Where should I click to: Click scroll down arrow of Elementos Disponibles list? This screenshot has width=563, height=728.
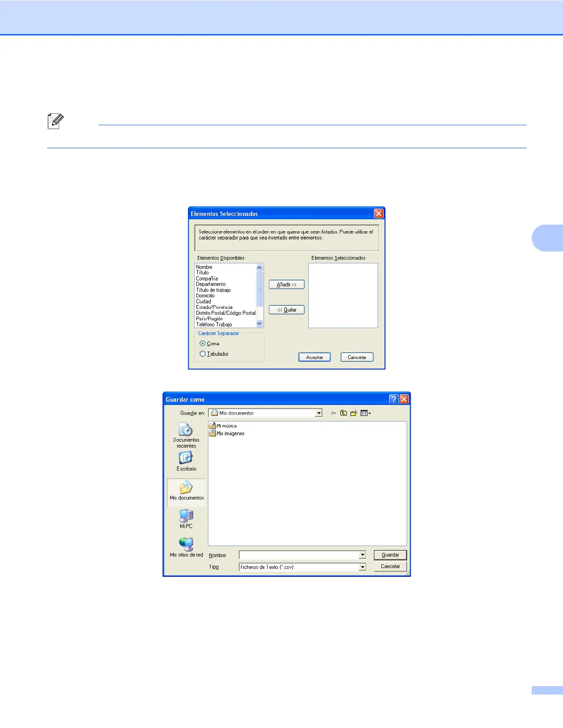click(x=259, y=324)
